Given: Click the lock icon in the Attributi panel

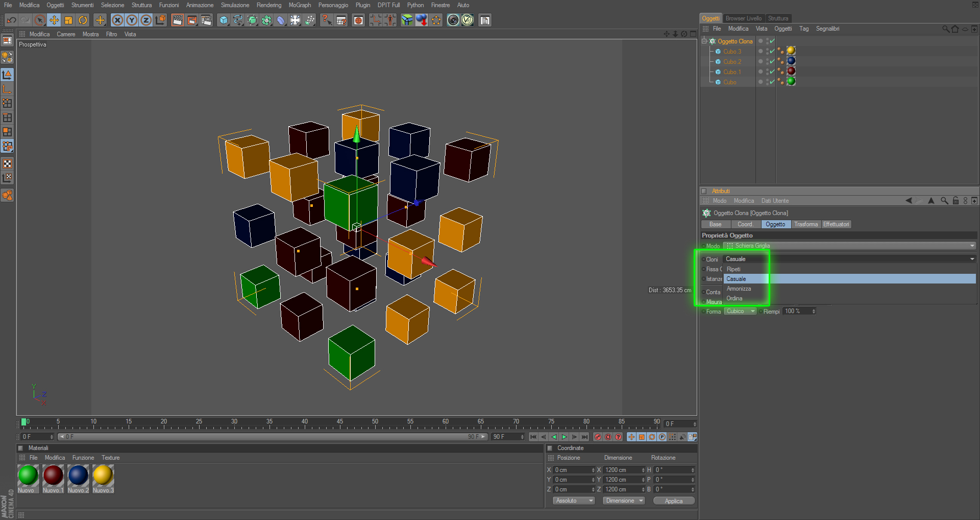Looking at the screenshot, I should click(955, 201).
